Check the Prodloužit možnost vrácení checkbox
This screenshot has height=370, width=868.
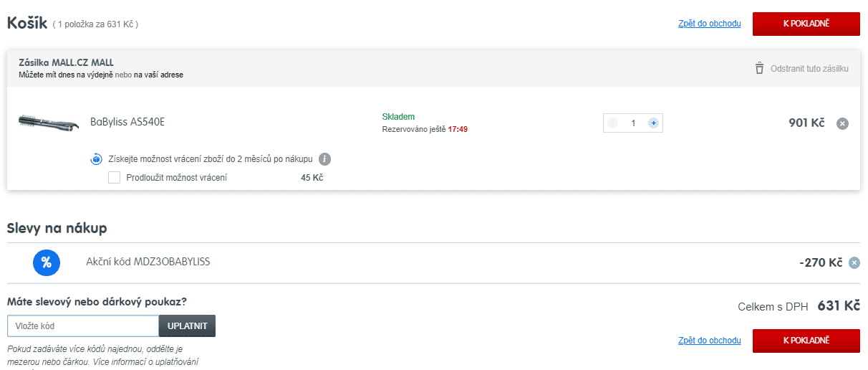pos(114,177)
